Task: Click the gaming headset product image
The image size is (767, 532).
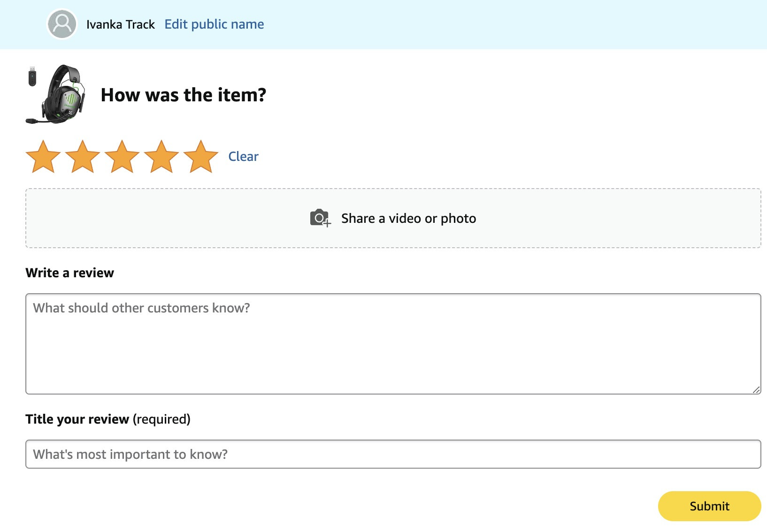Action: pos(55,94)
